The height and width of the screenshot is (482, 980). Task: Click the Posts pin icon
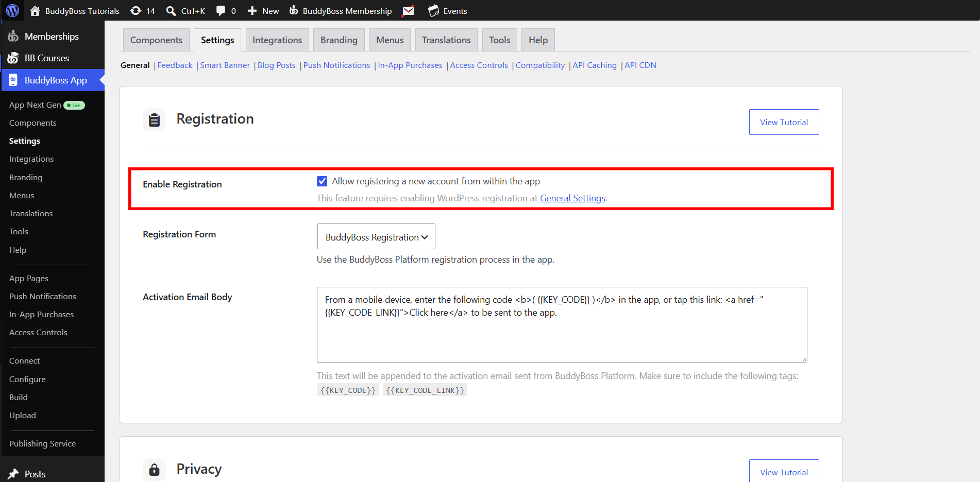(13, 474)
